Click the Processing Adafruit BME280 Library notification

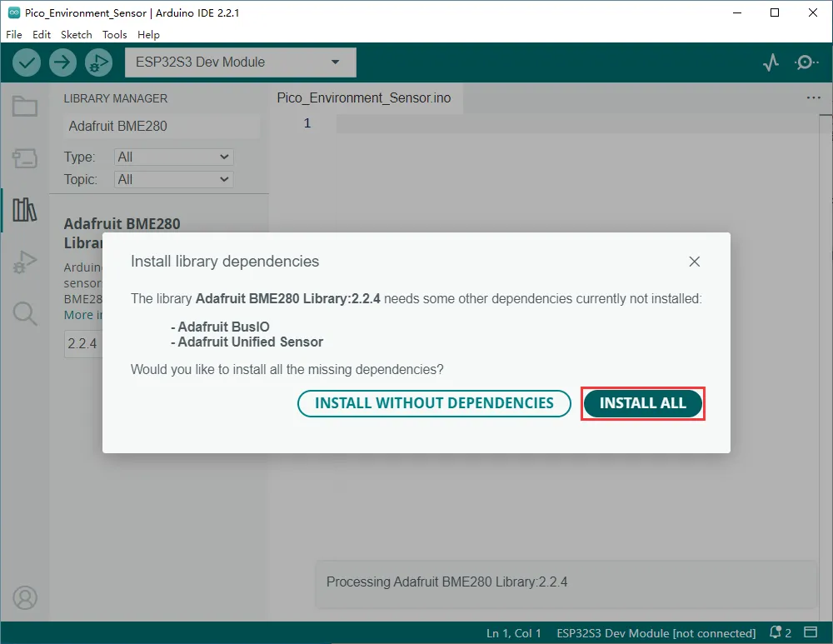point(566,583)
